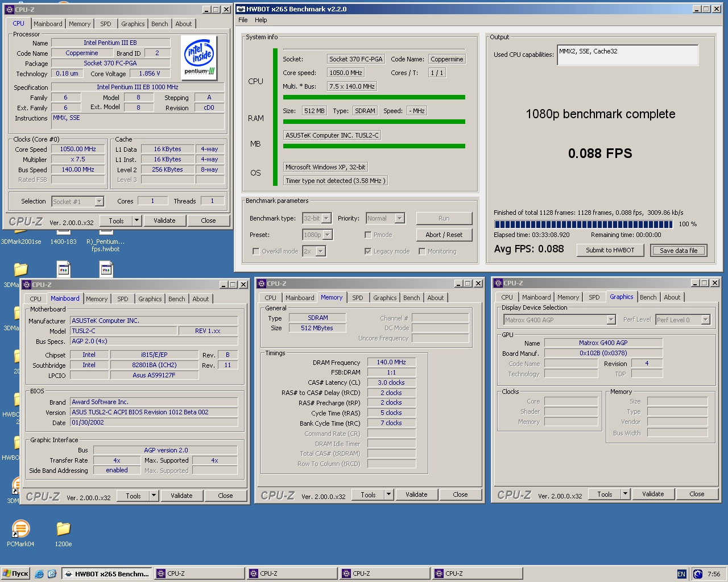Screen dimensions: 728x582
Task: Open Bench tab in CPU-Z Mainboard window
Action: pos(177,299)
